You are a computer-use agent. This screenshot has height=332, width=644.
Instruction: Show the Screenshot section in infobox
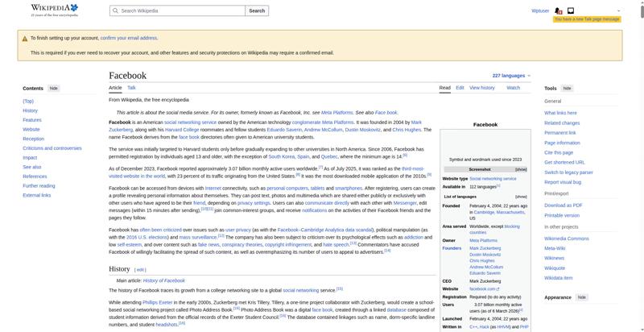point(521,169)
